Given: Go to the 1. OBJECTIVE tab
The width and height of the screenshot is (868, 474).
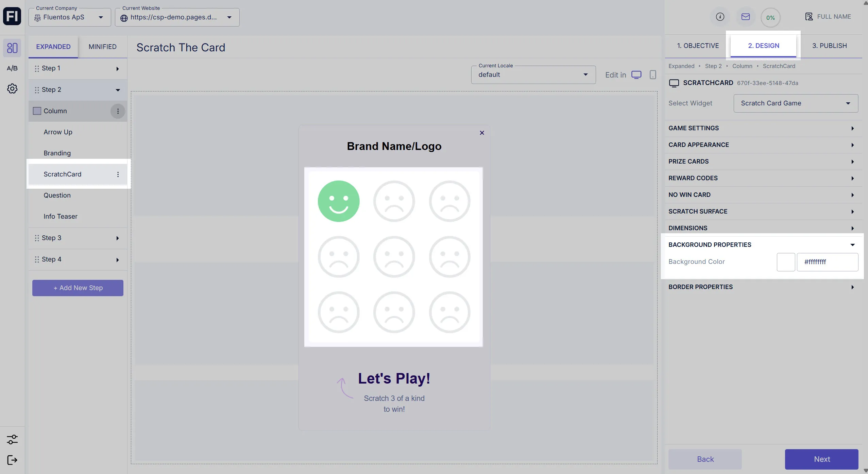Looking at the screenshot, I should [698, 46].
